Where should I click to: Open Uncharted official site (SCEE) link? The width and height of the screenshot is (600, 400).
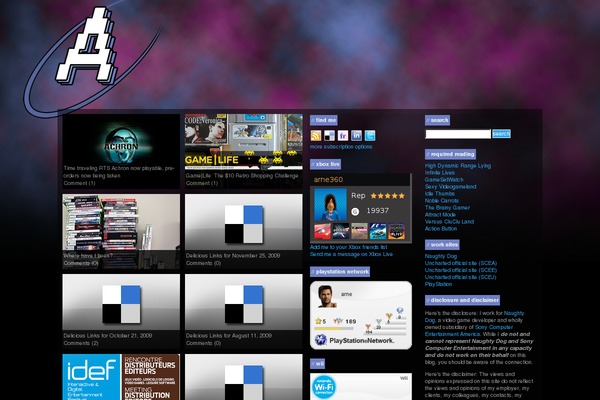[x=461, y=270]
